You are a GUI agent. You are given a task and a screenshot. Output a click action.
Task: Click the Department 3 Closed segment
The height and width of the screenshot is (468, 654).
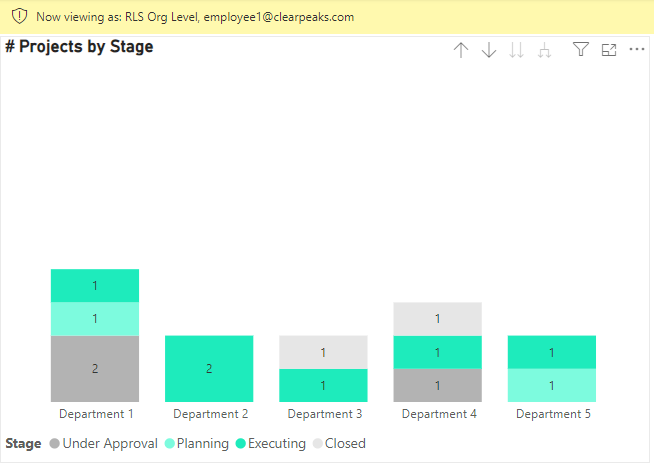(323, 352)
